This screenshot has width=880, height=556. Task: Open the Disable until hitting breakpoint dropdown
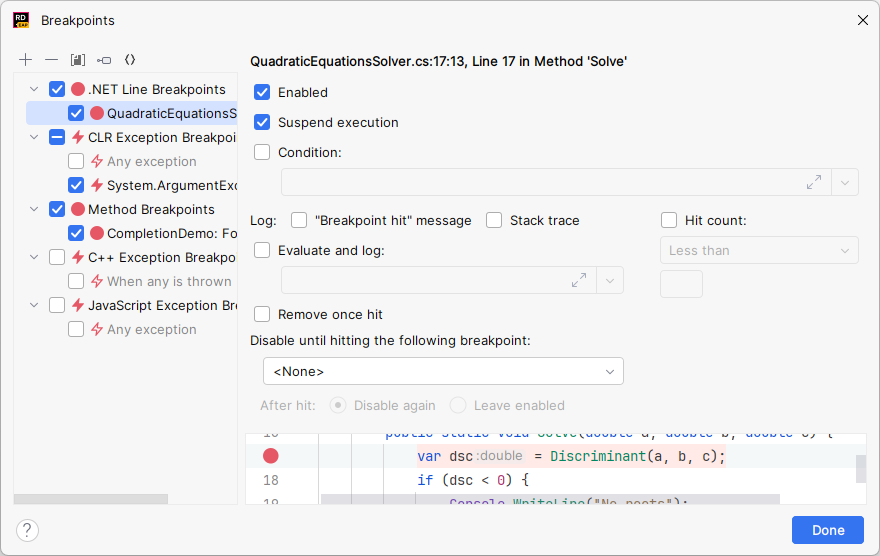[443, 371]
